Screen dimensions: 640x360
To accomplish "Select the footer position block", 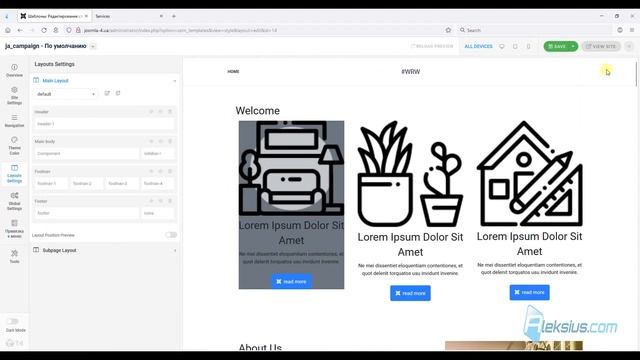I will coord(87,213).
